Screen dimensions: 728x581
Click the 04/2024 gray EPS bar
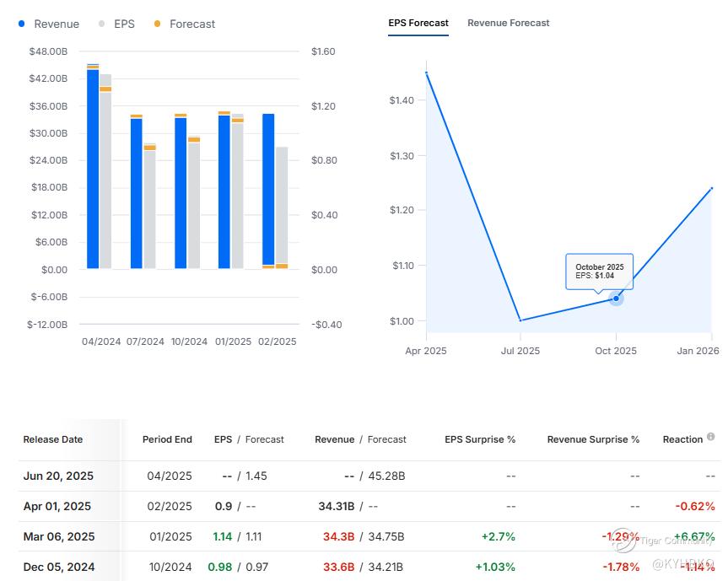105,171
